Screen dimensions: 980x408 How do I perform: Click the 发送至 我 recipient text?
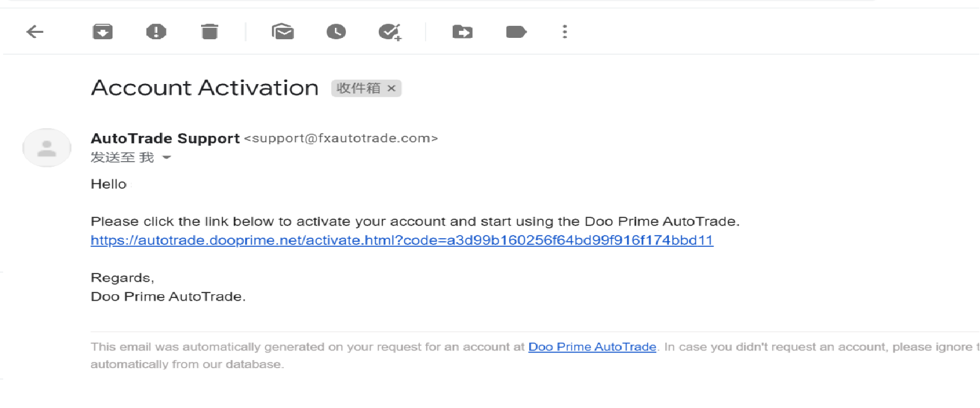(x=122, y=158)
